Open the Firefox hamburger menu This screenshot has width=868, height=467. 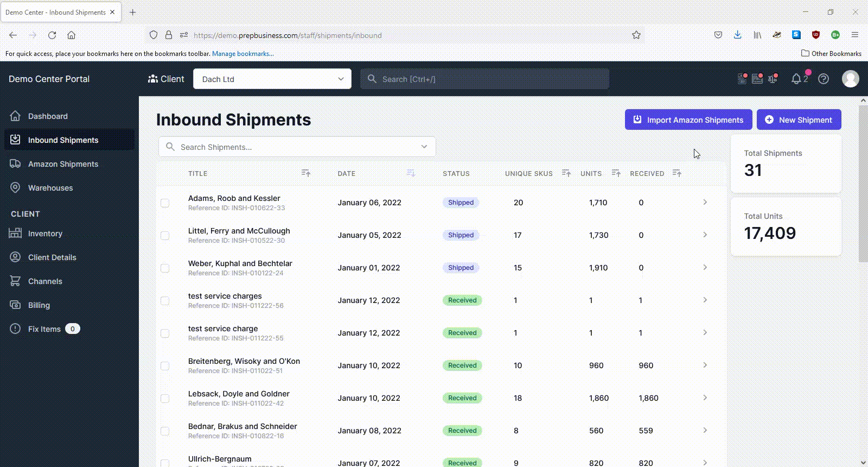pos(854,35)
